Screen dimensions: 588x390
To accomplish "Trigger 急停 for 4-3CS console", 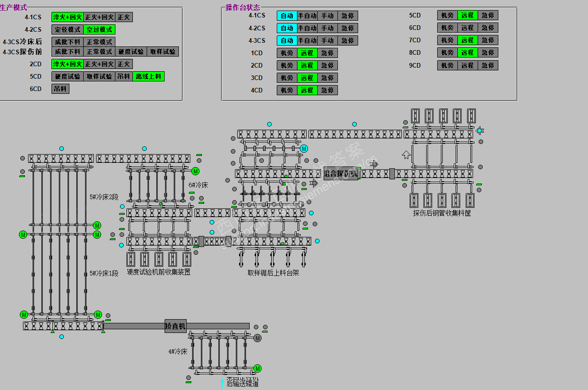I will point(348,40).
